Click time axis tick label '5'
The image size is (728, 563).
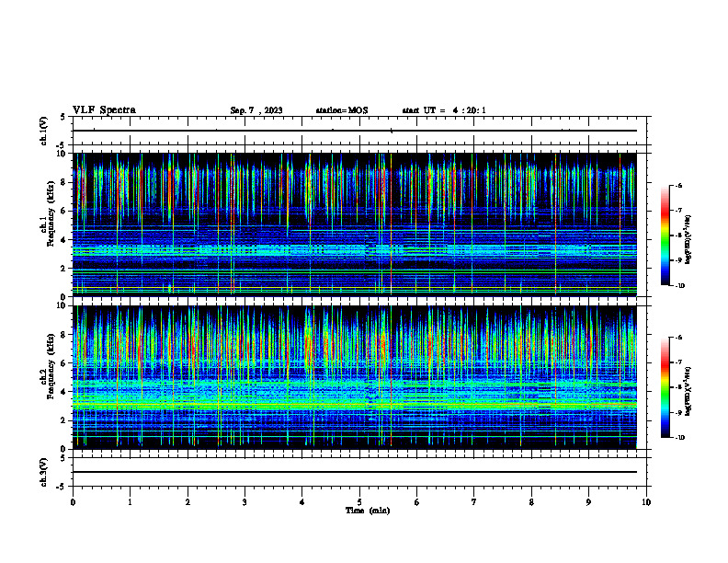tap(359, 502)
